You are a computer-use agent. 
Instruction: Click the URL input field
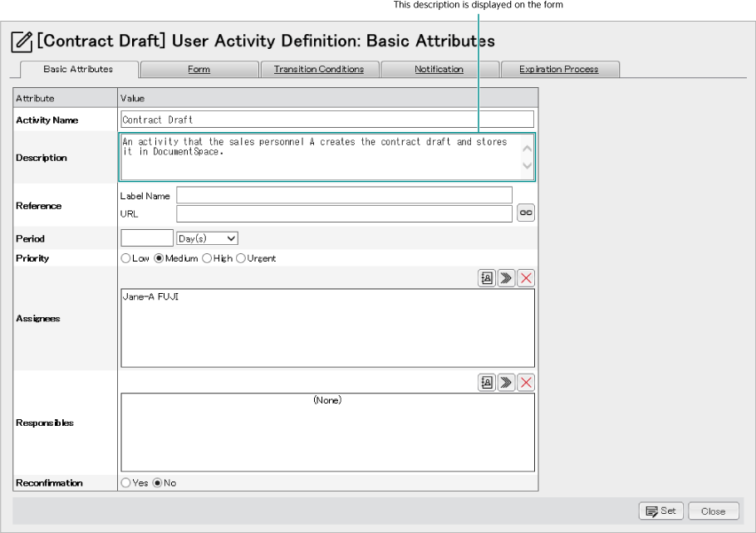tap(344, 213)
